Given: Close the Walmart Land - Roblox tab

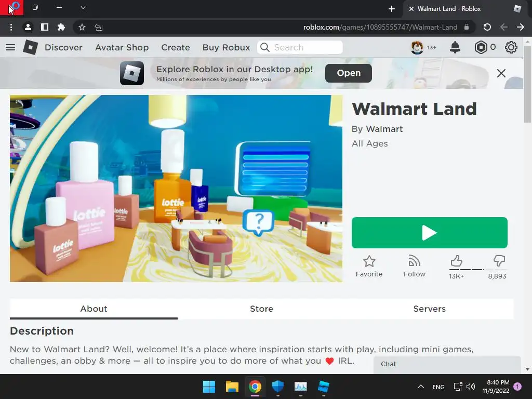Looking at the screenshot, I should 411,9.
